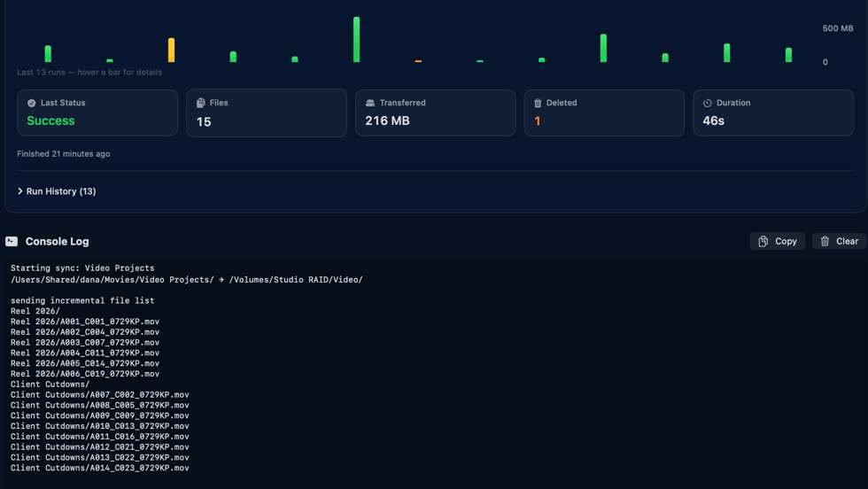This screenshot has height=489, width=868.
Task: Click 'Finished 21 minutes ago' text
Action: tap(63, 154)
